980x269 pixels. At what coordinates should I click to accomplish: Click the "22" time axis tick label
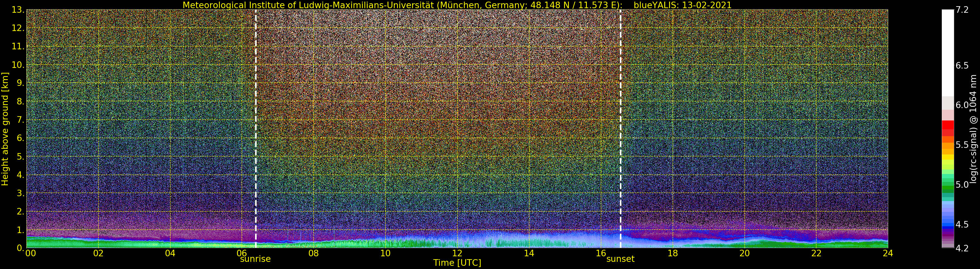(816, 253)
